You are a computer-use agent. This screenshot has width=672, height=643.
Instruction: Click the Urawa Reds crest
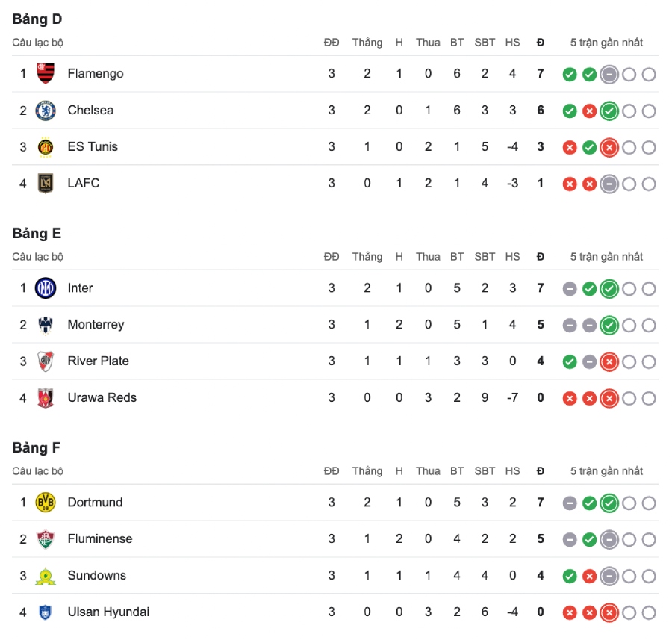[x=46, y=398]
